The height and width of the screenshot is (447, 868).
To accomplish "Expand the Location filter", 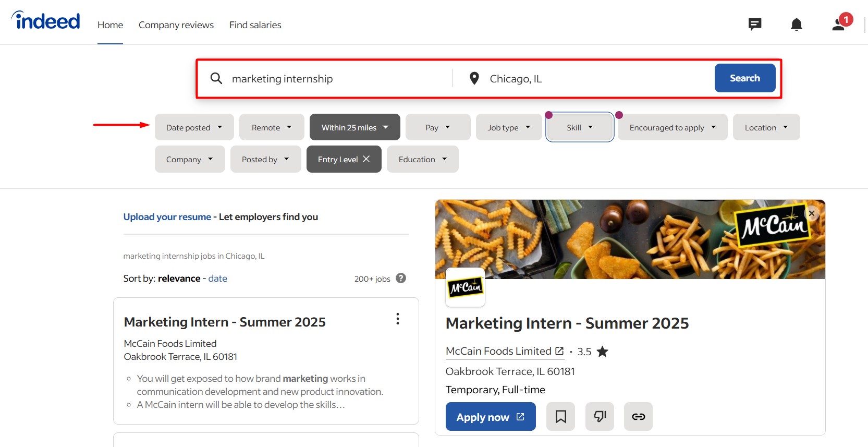I will (766, 127).
